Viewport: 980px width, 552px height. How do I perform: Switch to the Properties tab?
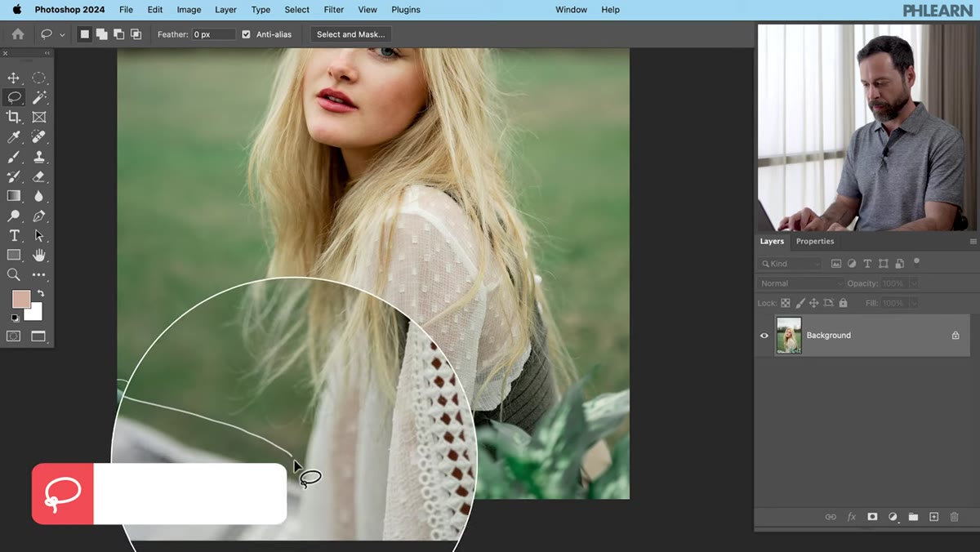click(x=815, y=242)
